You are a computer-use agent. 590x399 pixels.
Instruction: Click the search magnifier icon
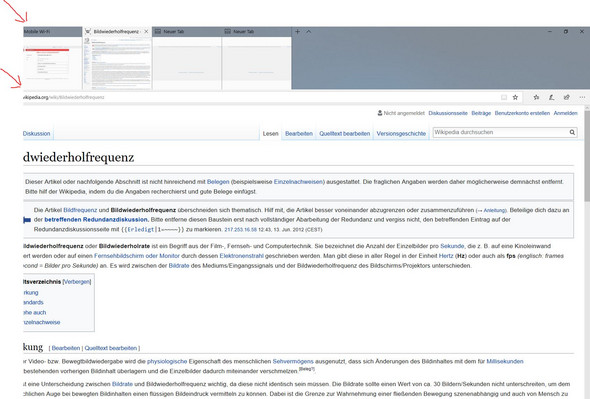[x=572, y=132]
